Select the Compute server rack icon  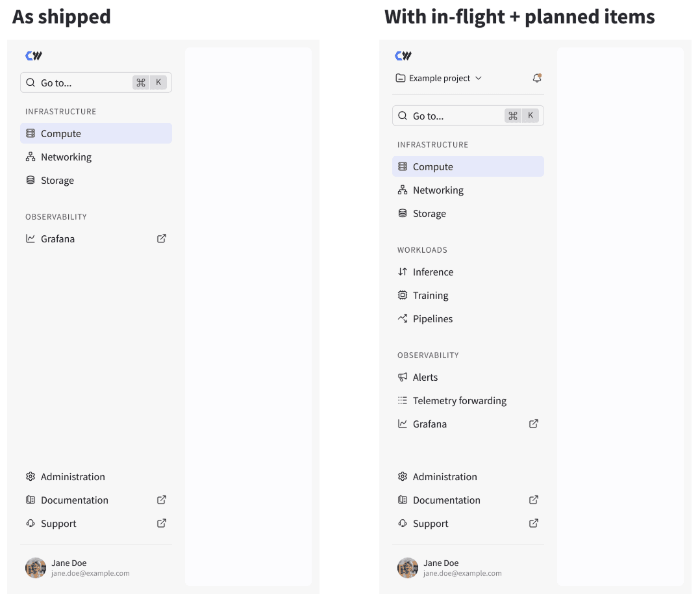tap(403, 166)
